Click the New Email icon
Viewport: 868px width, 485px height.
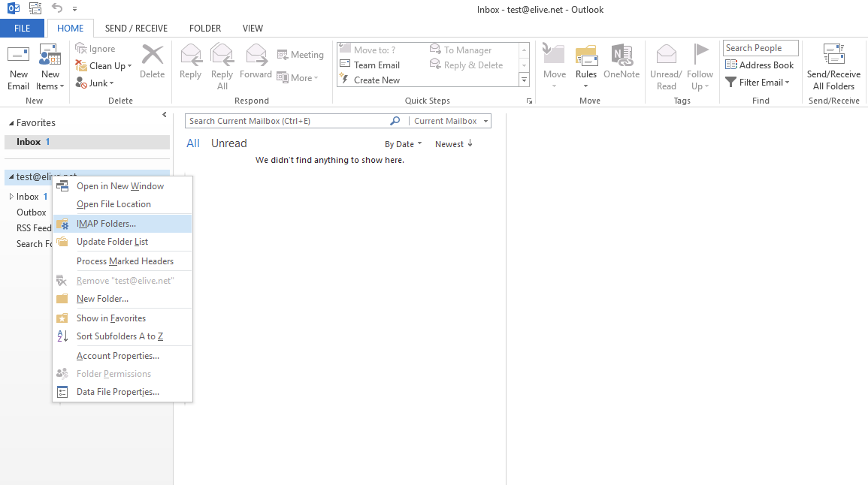pos(18,56)
